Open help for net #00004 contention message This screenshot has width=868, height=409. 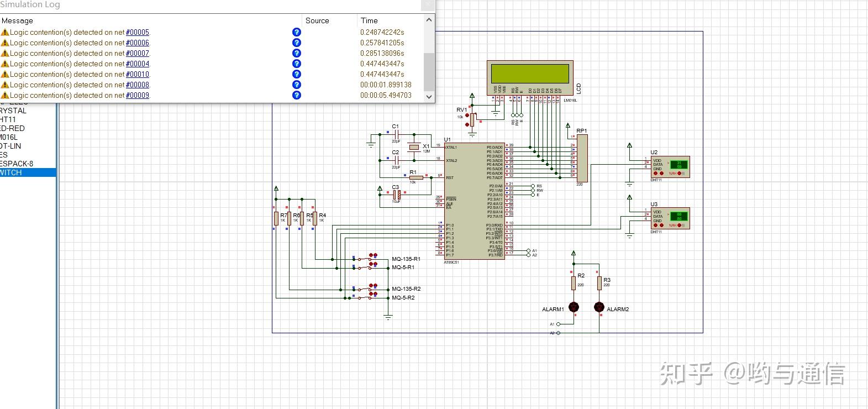click(x=297, y=64)
